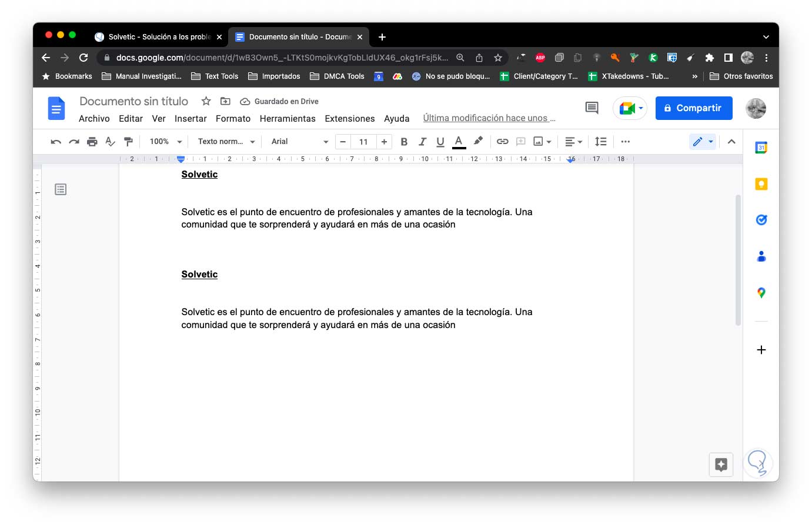Decrease font size with the minus button

[343, 142]
